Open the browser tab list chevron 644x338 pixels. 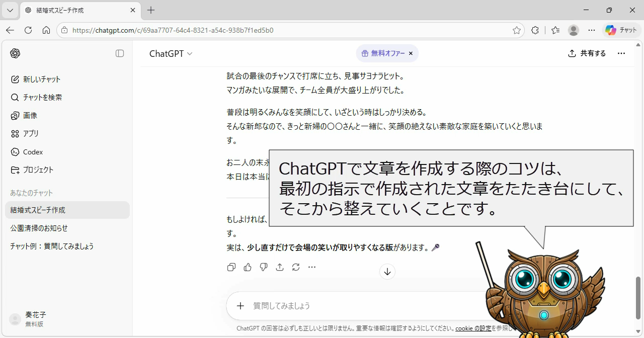(x=10, y=10)
